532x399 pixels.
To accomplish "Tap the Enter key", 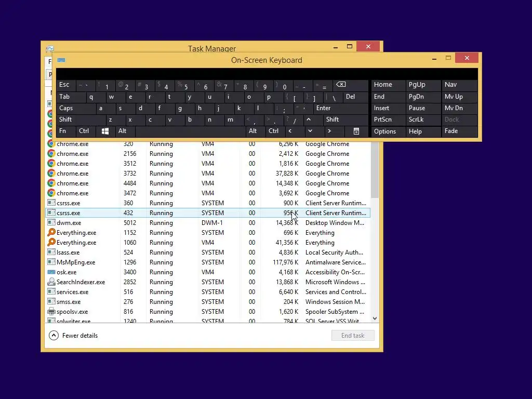I will click(x=340, y=108).
